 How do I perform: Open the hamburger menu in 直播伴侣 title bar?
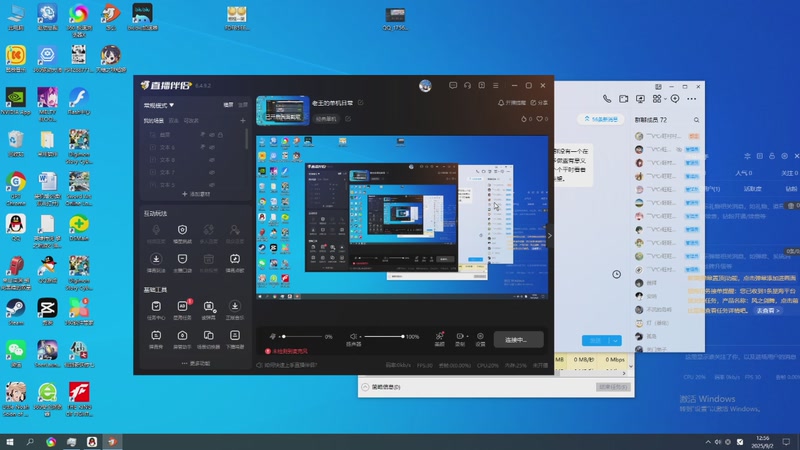coord(496,86)
